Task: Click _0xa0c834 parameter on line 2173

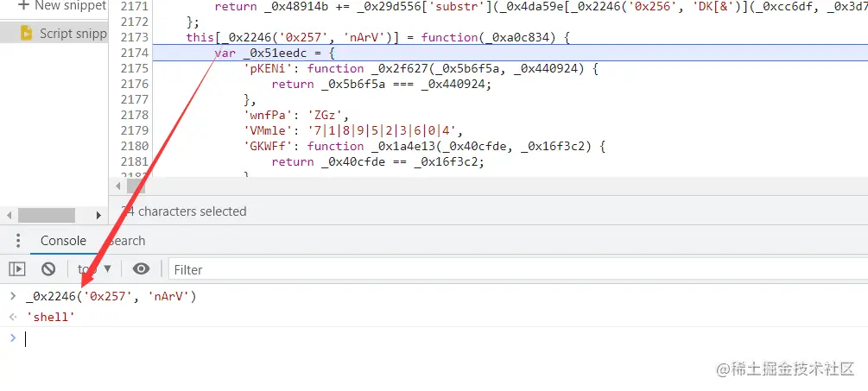Action: [x=517, y=38]
